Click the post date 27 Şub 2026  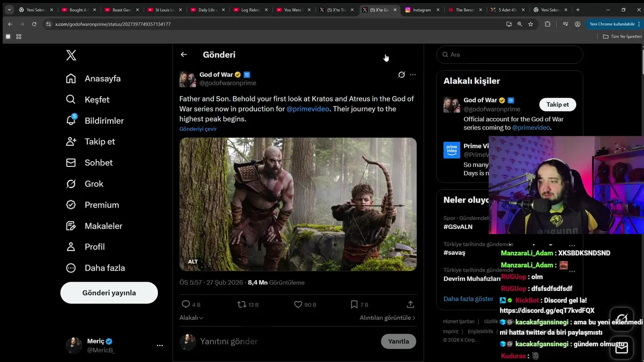224,283
